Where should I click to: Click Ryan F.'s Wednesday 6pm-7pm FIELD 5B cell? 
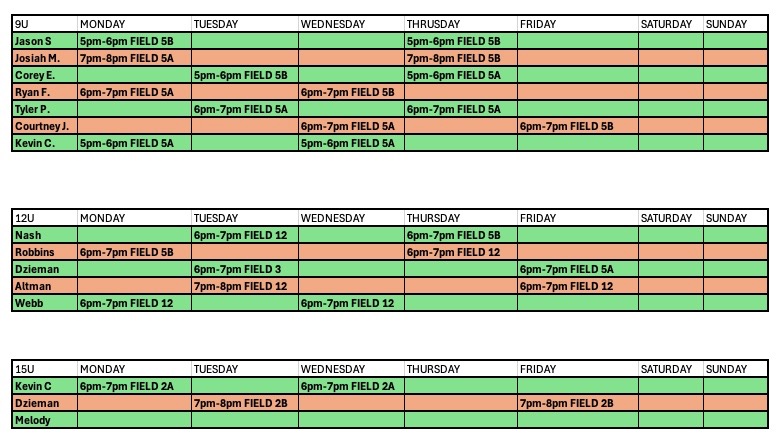point(351,92)
